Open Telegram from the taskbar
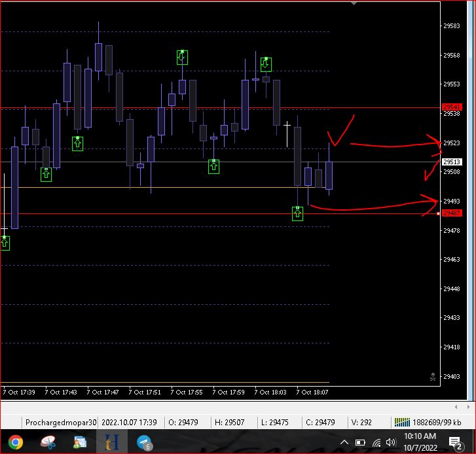 (x=144, y=443)
